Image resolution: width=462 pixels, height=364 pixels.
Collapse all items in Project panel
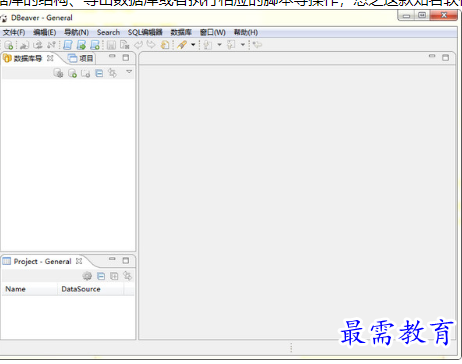click(101, 276)
